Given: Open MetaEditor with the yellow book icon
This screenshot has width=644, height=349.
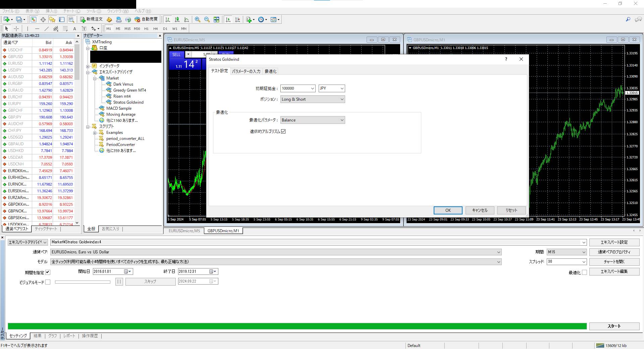Looking at the screenshot, I should (109, 19).
